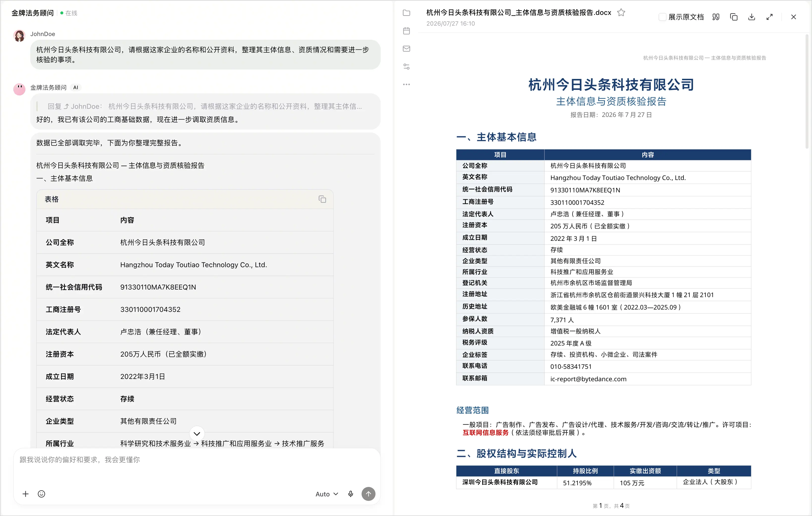The width and height of the screenshot is (812, 516).
Task: Send the message with the arrow button
Action: (x=368, y=494)
